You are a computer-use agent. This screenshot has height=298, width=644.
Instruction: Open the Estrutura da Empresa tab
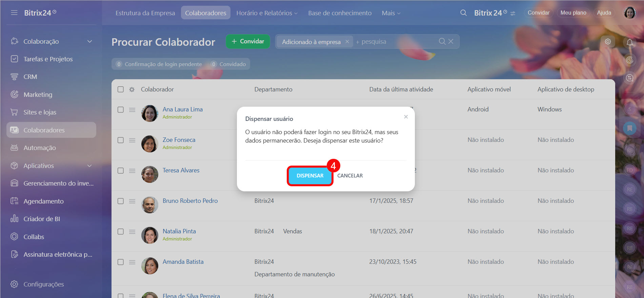145,13
